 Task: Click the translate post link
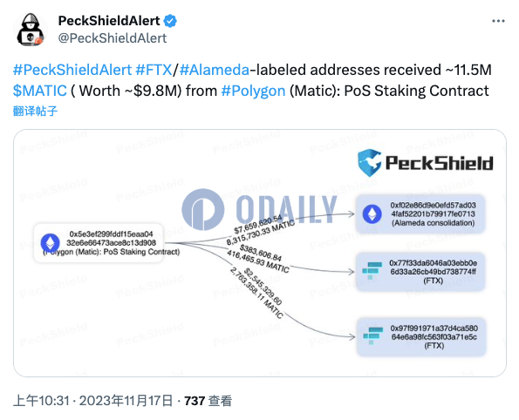click(36, 112)
